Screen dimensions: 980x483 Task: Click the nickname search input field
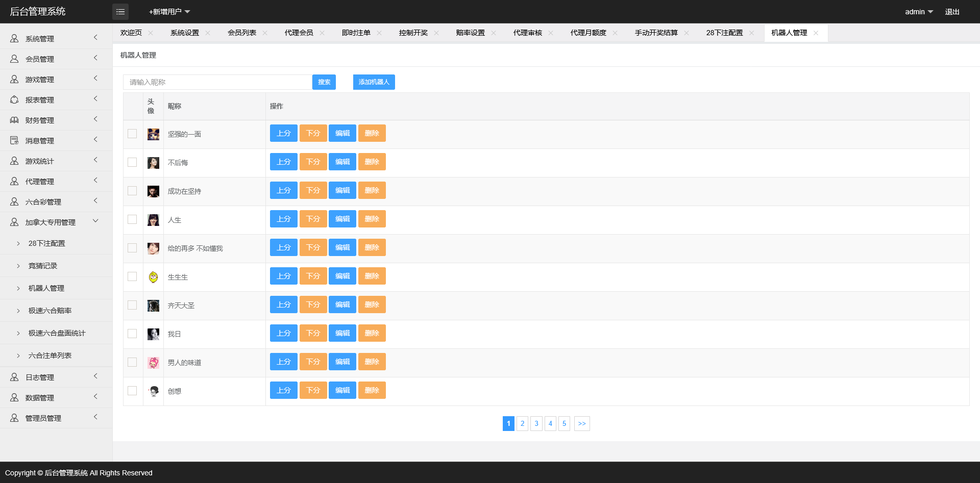pos(217,82)
